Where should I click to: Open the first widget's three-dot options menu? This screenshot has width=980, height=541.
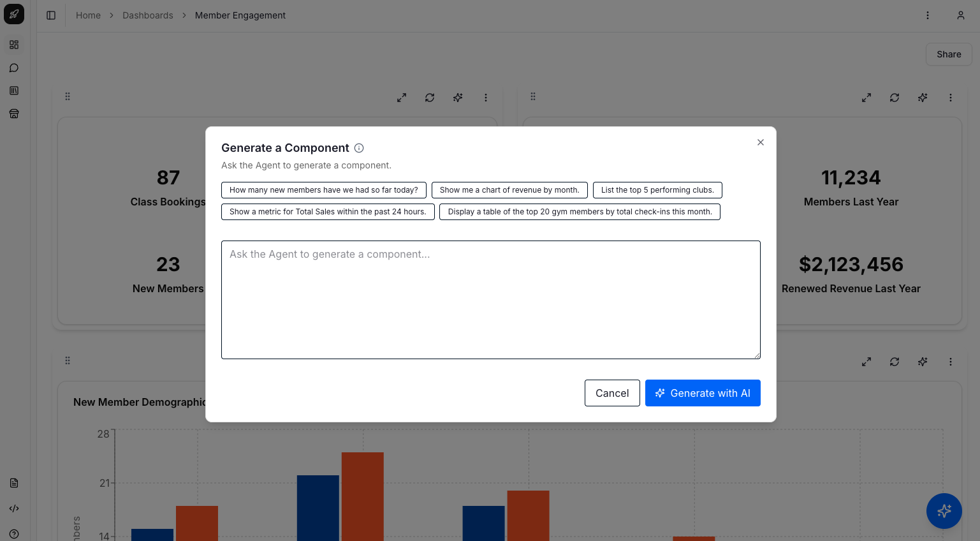pyautogui.click(x=485, y=98)
